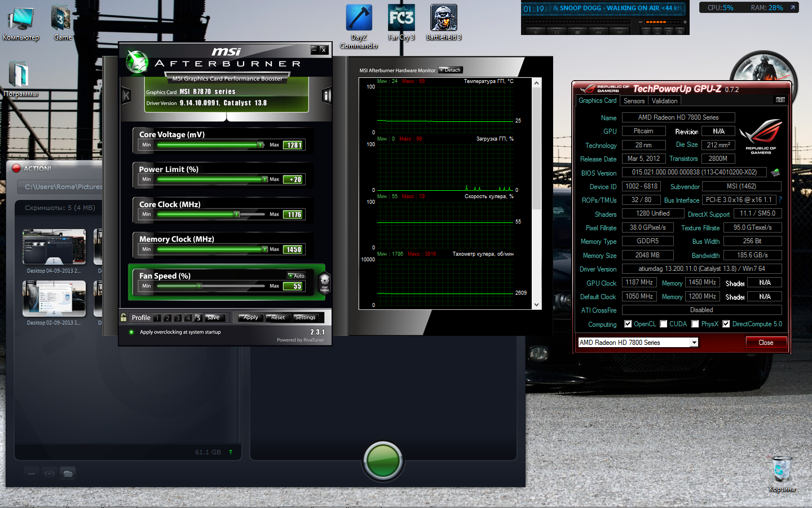Toggle the PhysX checkbox in GPU-Z
The image size is (812, 508).
[695, 324]
